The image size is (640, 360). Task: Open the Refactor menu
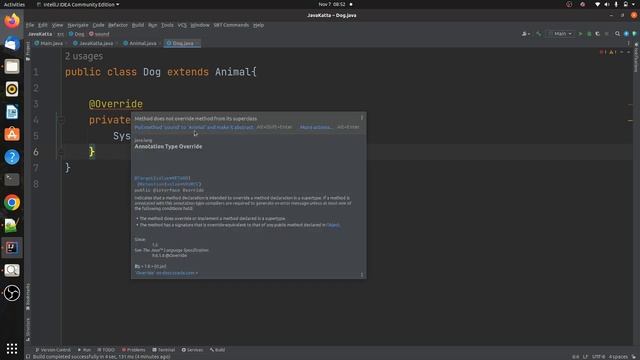(118, 25)
